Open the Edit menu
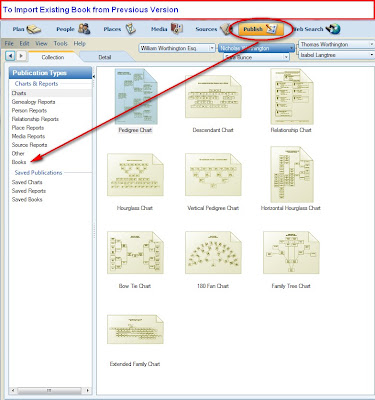 coord(24,44)
